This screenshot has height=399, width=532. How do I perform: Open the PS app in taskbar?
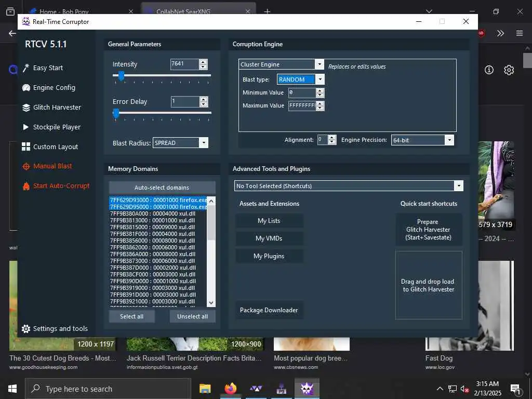(281, 389)
